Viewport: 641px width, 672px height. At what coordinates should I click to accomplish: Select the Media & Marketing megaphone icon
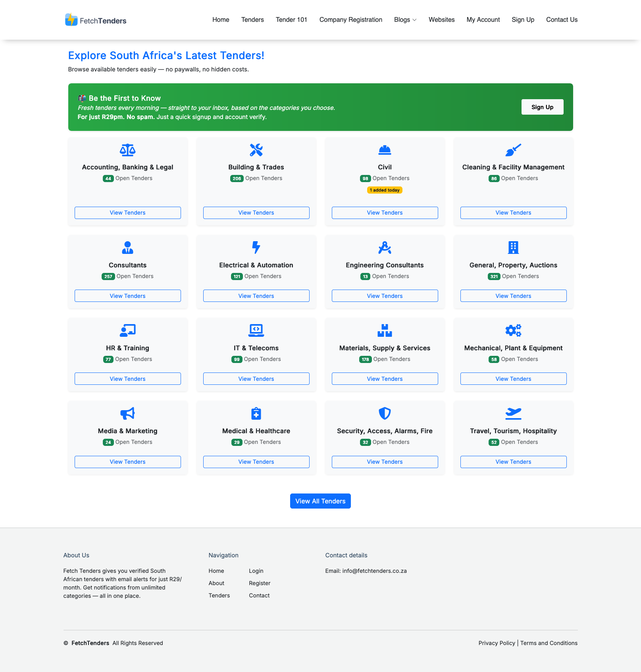[x=127, y=413]
